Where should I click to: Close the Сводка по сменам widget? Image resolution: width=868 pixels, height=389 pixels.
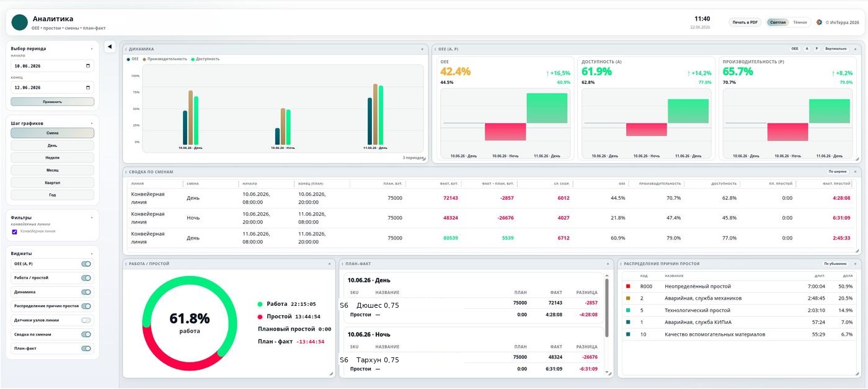[855, 171]
